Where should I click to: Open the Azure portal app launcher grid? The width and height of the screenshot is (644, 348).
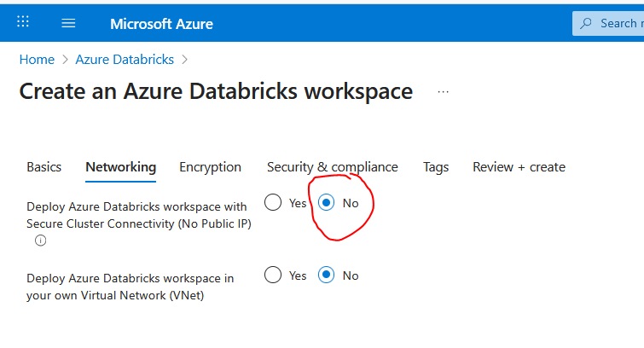click(23, 23)
